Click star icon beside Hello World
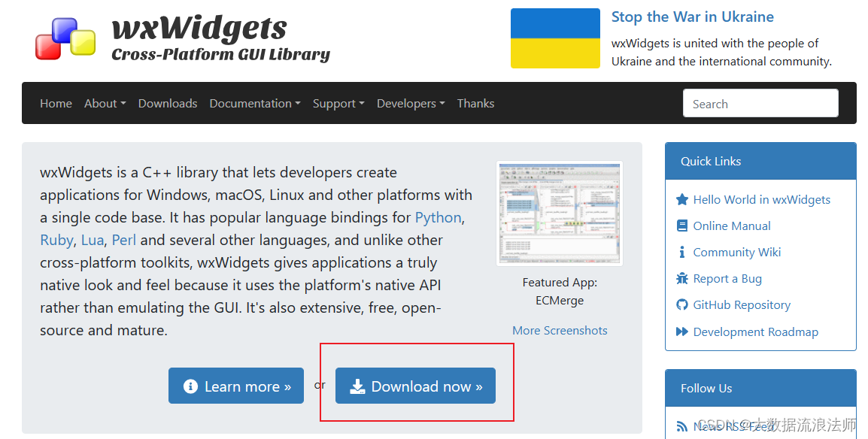Image resolution: width=868 pixels, height=439 pixels. click(682, 200)
